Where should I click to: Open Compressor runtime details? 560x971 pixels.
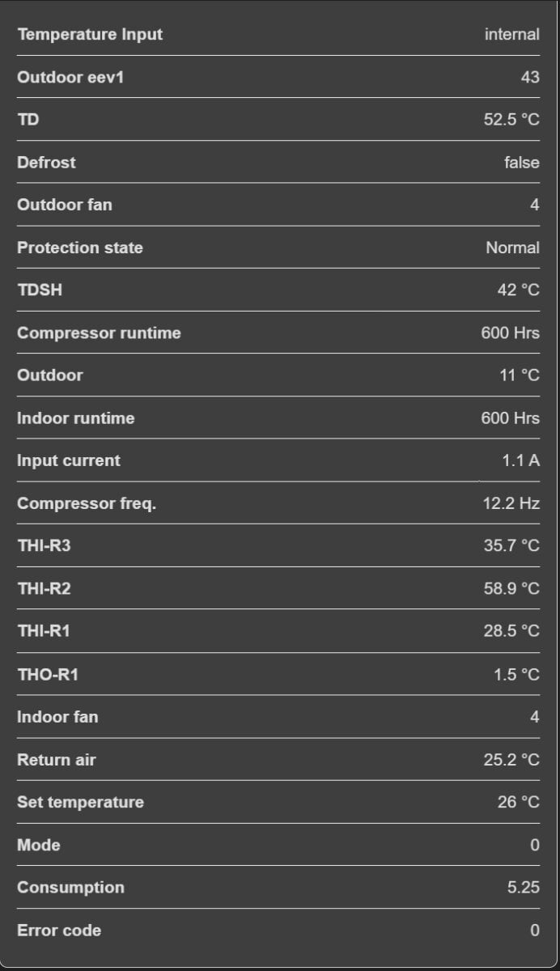[99, 333]
